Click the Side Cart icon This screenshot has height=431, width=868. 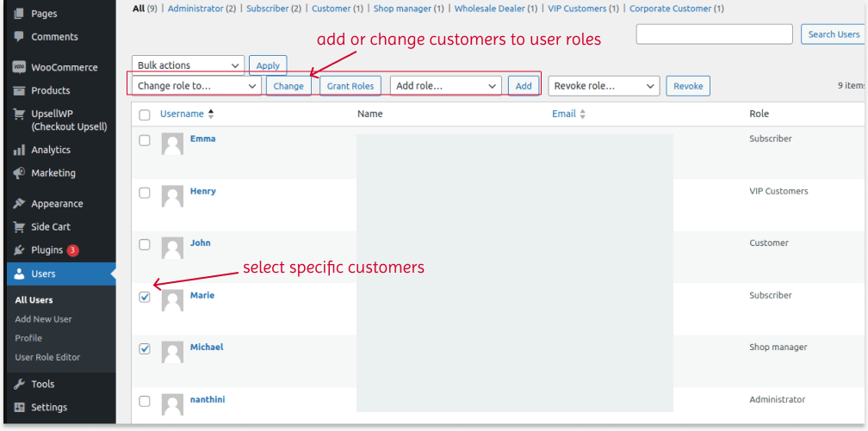19,227
